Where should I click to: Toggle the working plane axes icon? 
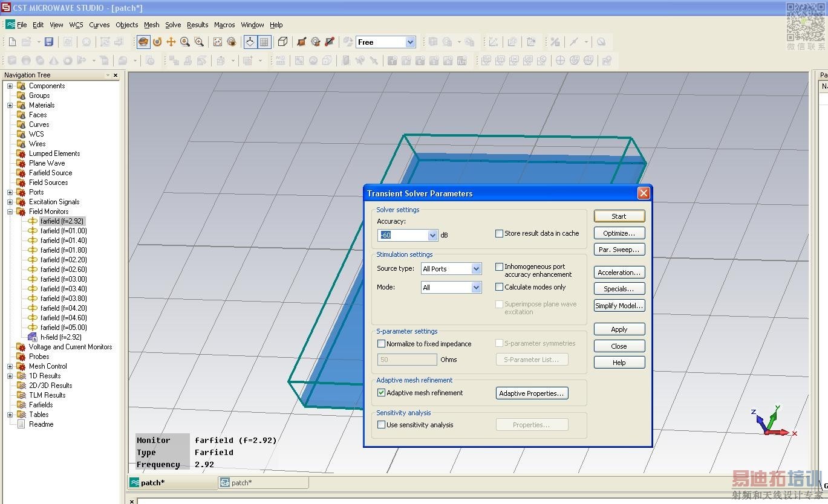[250, 42]
